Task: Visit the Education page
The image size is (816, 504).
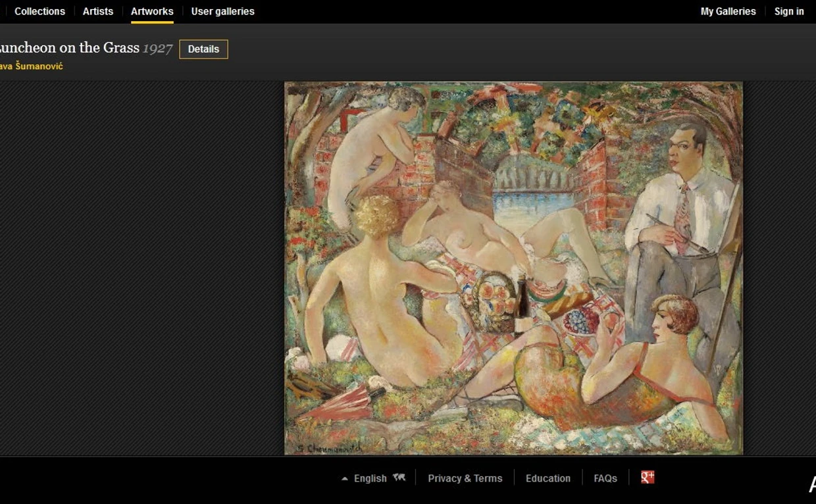Action: coord(548,478)
